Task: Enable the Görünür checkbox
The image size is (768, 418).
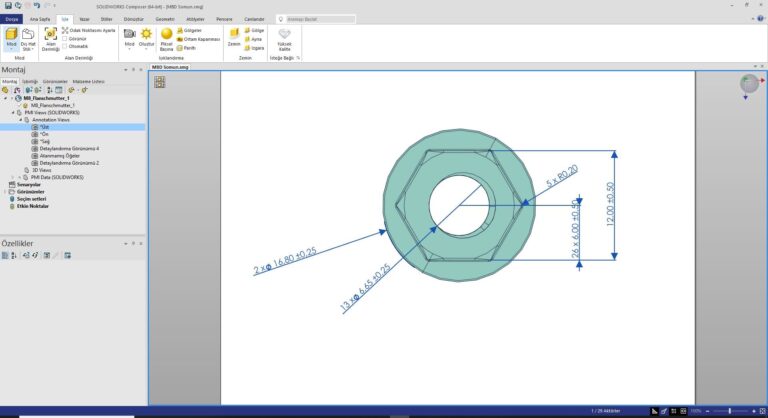Action: click(66, 38)
